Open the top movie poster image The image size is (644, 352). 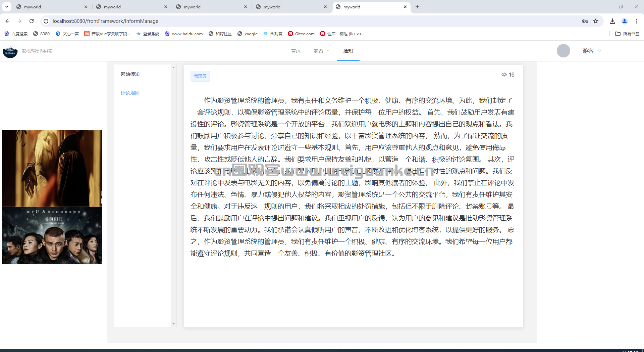pos(52,168)
